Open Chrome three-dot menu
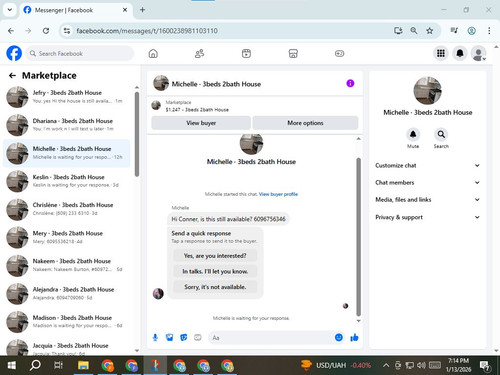Image resolution: width=500 pixels, height=375 pixels. tap(489, 31)
